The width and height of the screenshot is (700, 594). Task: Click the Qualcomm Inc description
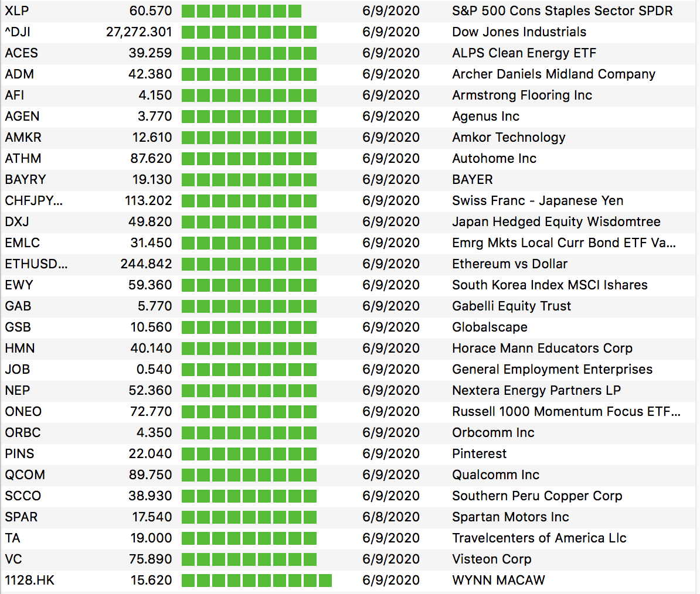495,475
